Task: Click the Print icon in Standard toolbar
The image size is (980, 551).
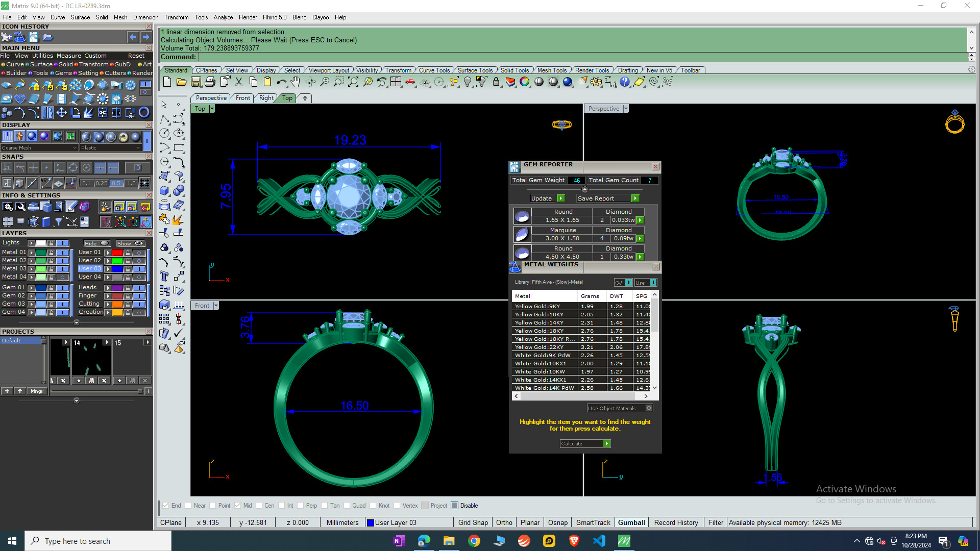Action: 210,82
